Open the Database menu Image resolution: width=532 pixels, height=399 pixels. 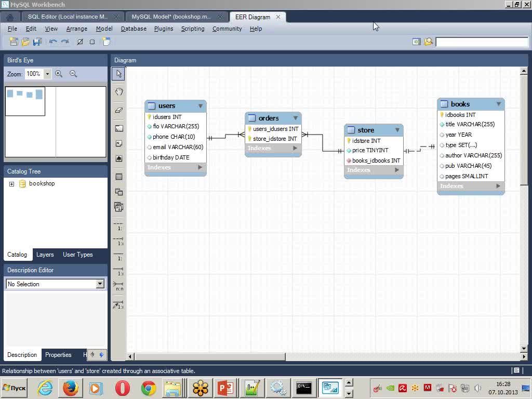[134, 29]
